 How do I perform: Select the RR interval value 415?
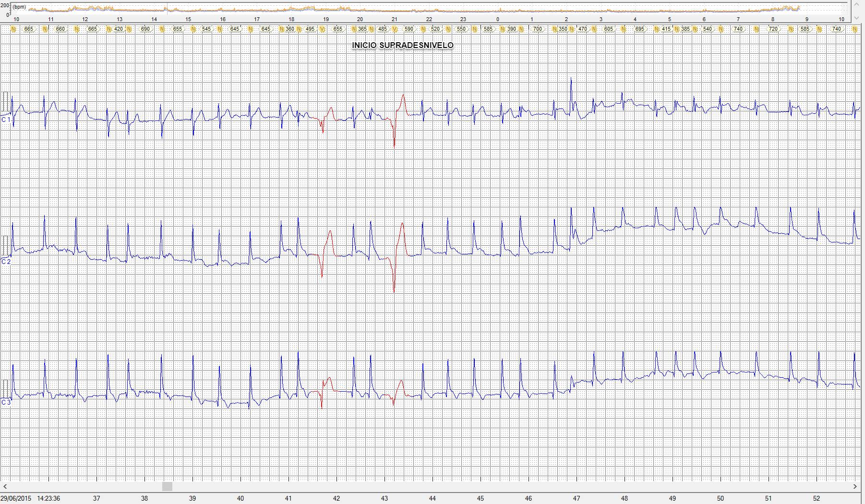[666, 29]
